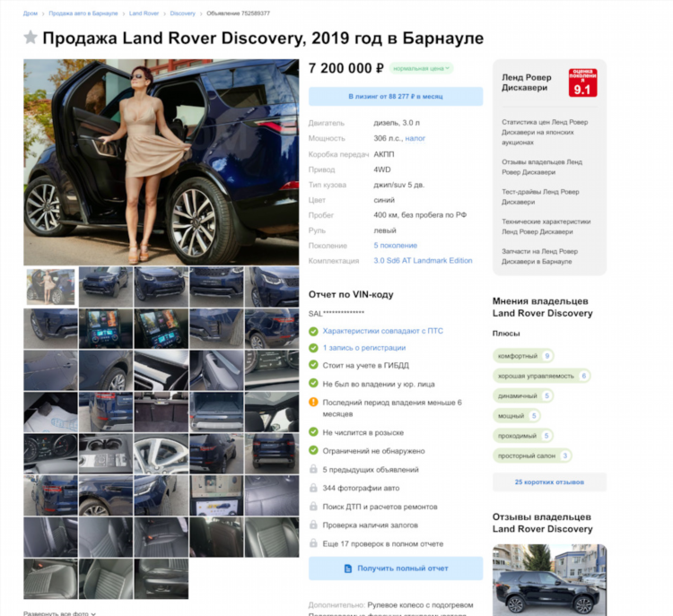Open the 'Продажа авто в Барнауле' breadcrumb

coord(83,13)
